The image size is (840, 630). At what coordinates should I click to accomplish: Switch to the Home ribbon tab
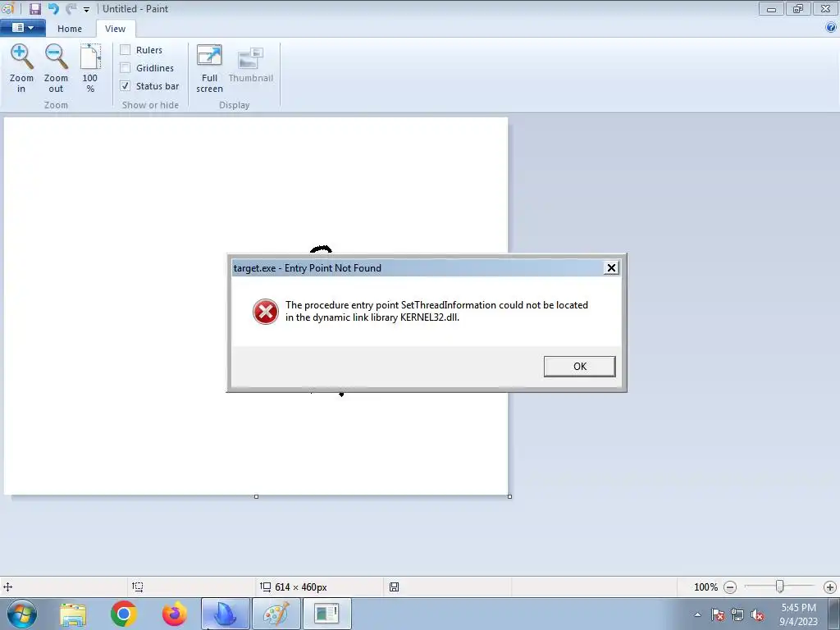[x=70, y=29]
